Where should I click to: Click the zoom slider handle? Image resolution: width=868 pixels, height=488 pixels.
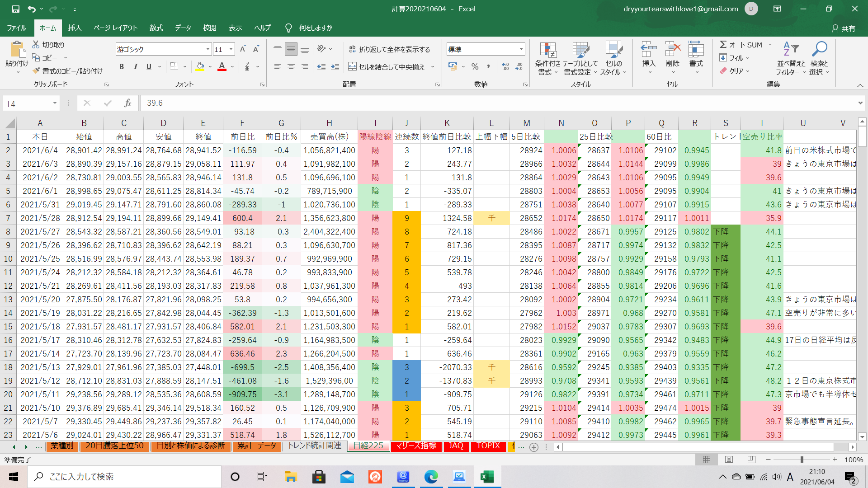pos(802,460)
